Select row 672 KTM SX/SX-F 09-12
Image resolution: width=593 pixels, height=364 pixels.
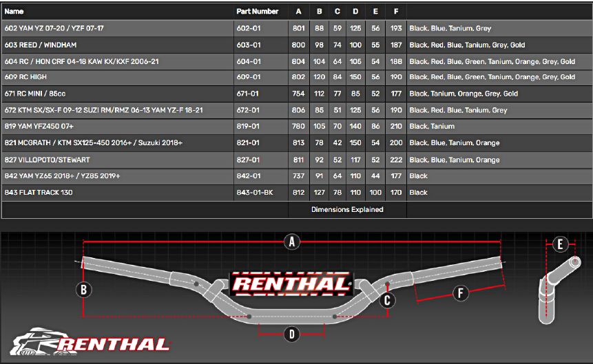(297, 110)
